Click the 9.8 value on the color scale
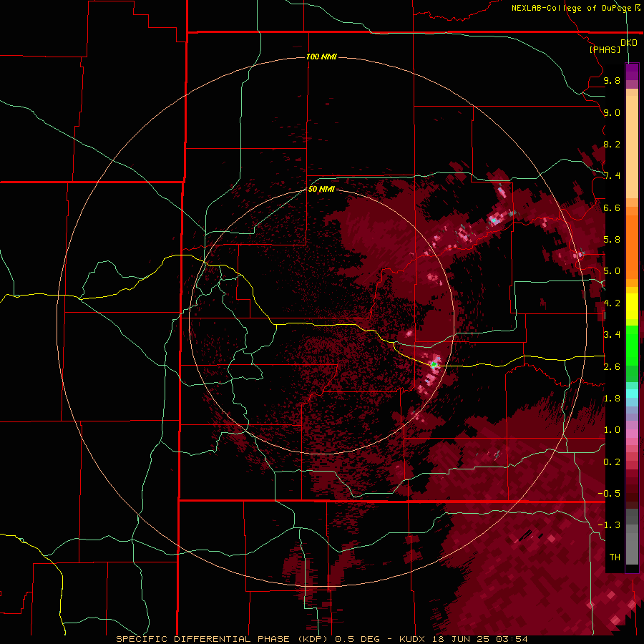 612,80
